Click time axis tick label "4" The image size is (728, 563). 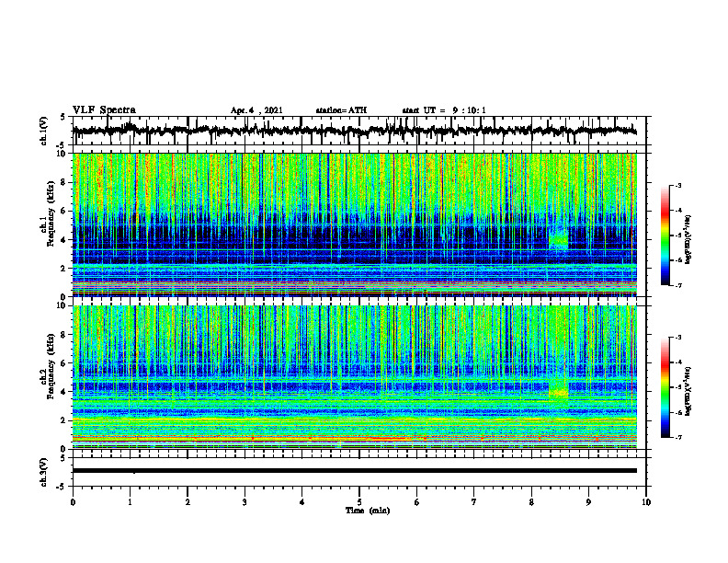302,502
